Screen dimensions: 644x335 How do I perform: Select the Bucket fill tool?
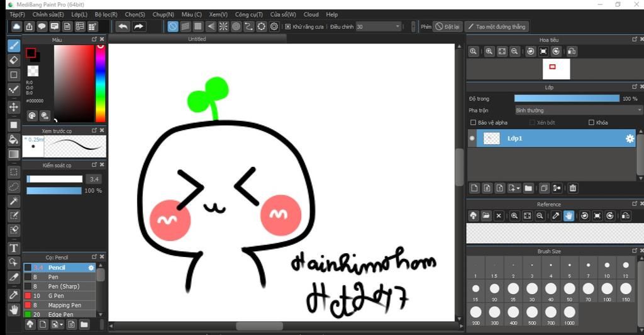pyautogui.click(x=14, y=139)
